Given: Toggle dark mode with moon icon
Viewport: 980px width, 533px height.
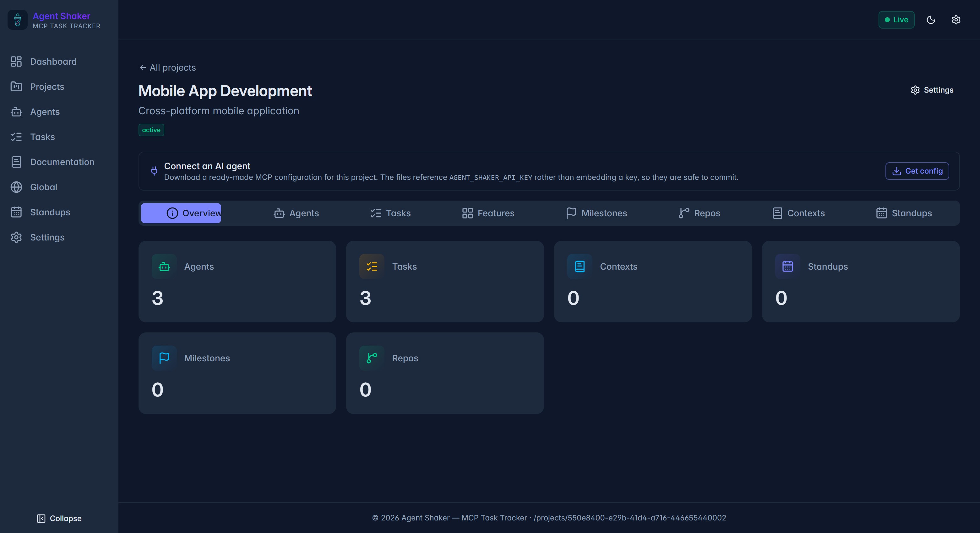Looking at the screenshot, I should pos(931,20).
